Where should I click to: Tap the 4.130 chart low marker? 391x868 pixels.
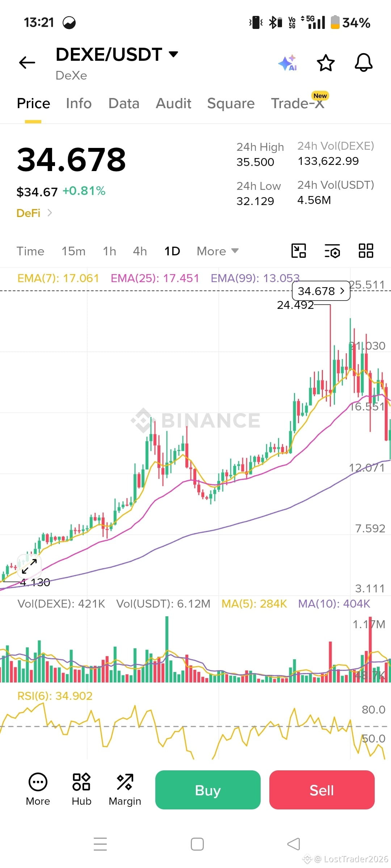pos(35,582)
